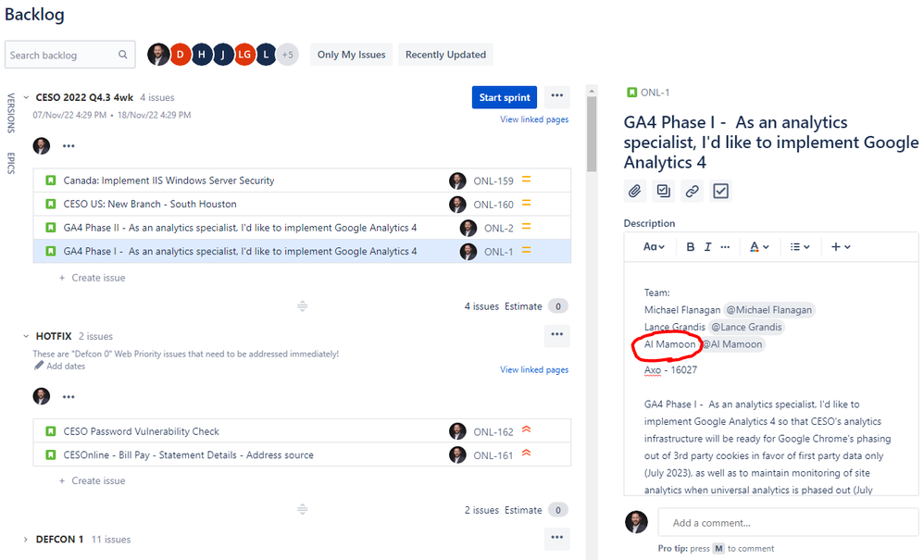Click the link issue chain icon
924x560 pixels.
(x=692, y=191)
